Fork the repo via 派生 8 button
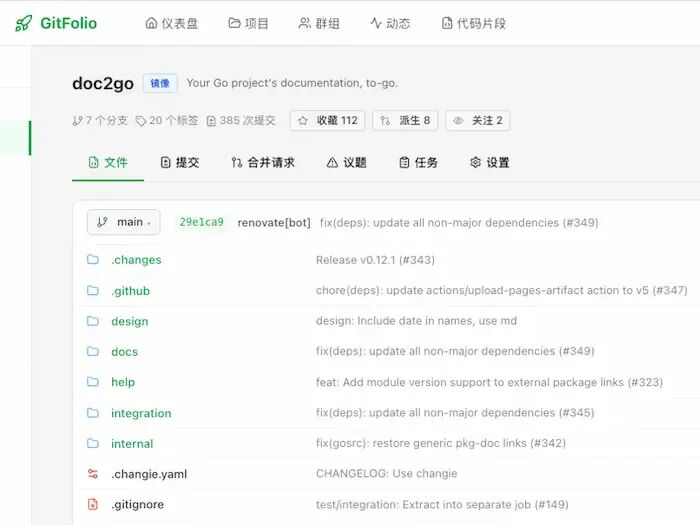 (405, 121)
